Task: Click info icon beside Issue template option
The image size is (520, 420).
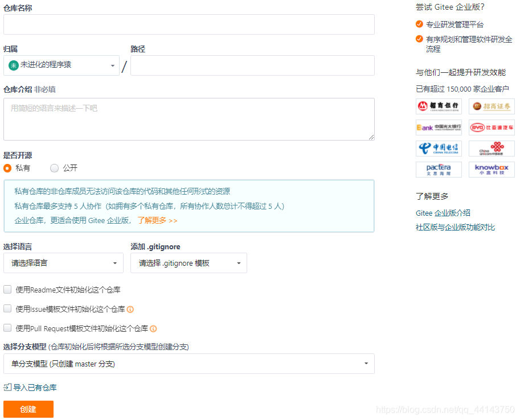Action: point(130,309)
